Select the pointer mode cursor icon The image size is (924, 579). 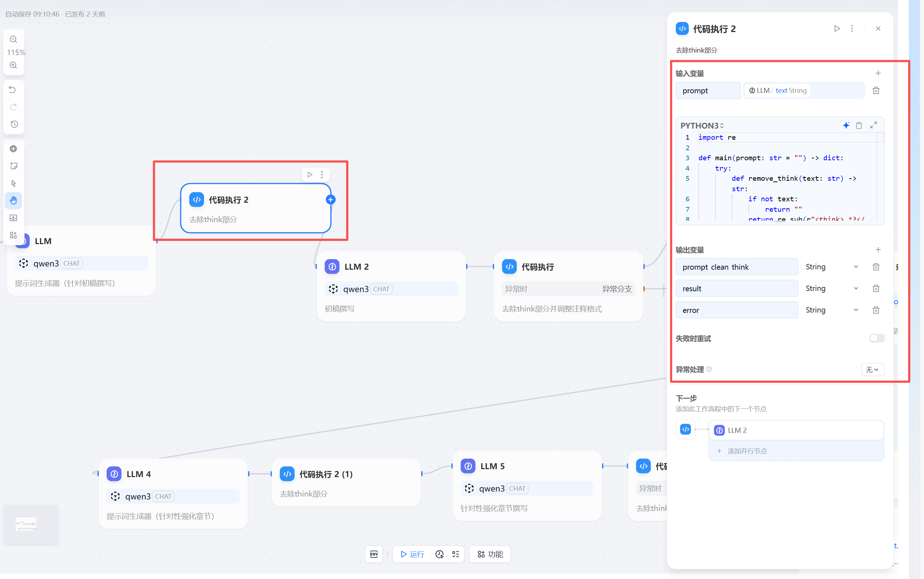tap(13, 183)
